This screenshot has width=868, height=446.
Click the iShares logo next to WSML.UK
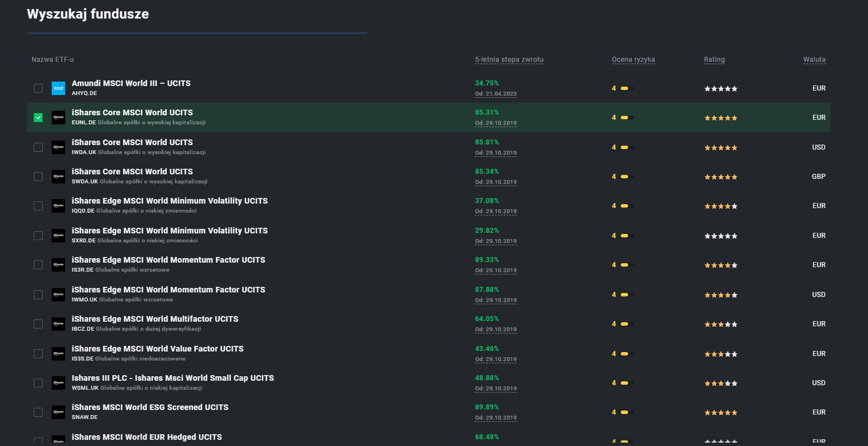pyautogui.click(x=58, y=383)
